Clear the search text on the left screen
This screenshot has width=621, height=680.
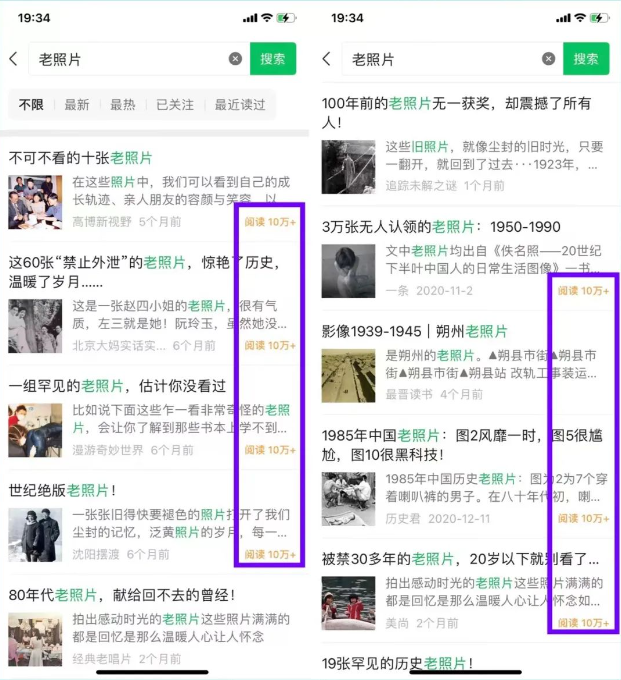tap(235, 59)
